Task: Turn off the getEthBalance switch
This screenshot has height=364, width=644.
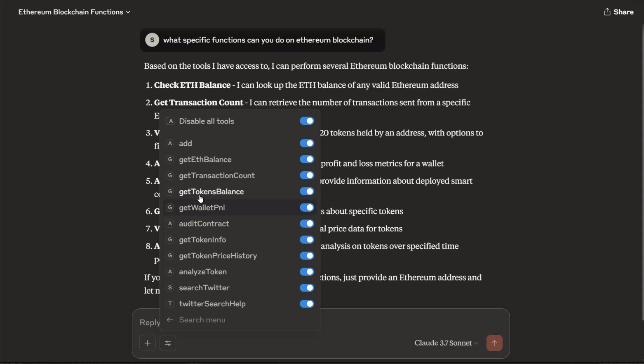Action: (307, 159)
